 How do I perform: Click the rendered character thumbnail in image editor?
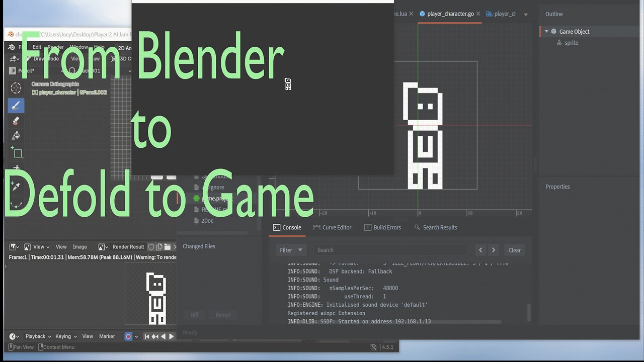(x=156, y=298)
